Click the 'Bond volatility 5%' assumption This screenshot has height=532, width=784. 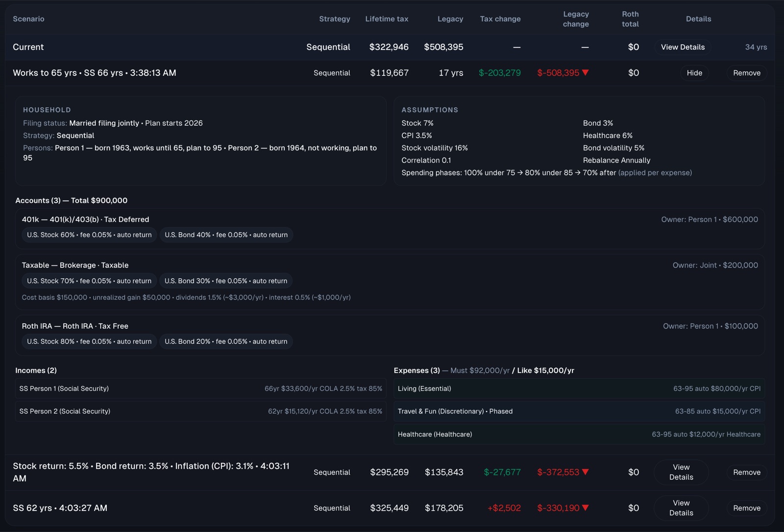point(613,147)
